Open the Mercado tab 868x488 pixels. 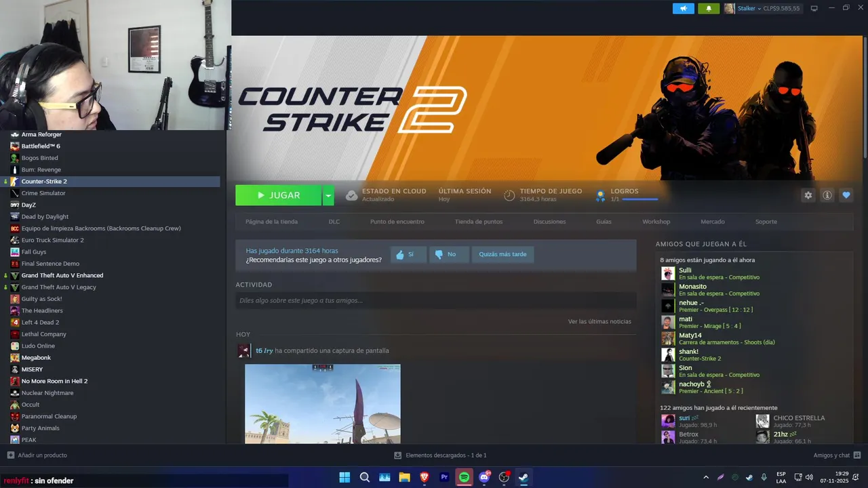click(713, 222)
